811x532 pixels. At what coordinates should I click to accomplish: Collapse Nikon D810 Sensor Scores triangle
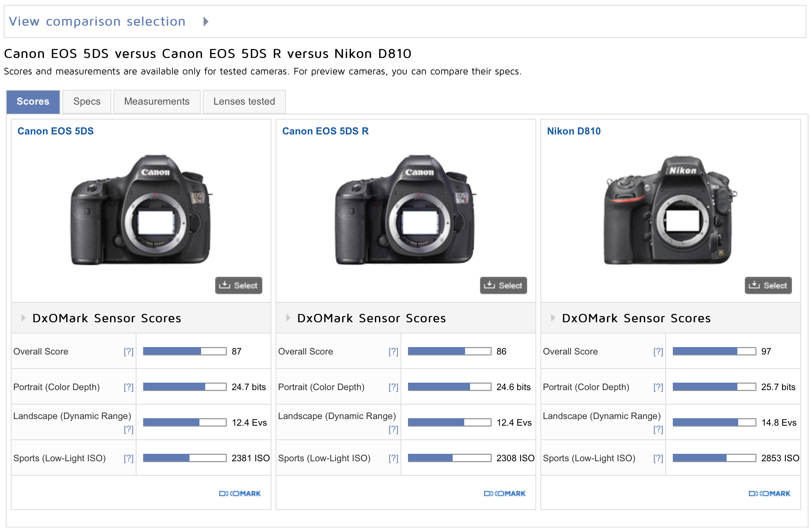coord(553,318)
